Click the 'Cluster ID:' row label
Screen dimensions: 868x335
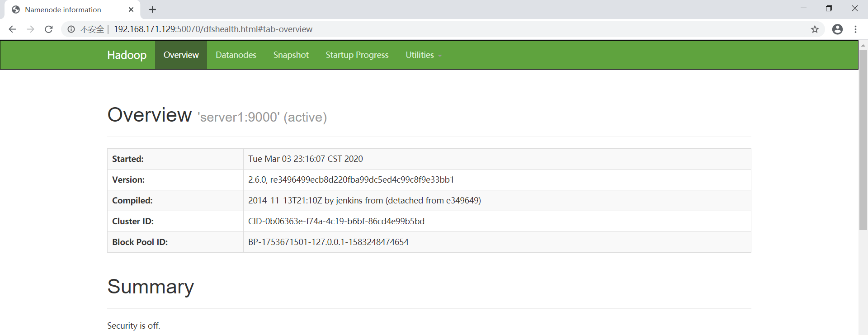click(133, 222)
